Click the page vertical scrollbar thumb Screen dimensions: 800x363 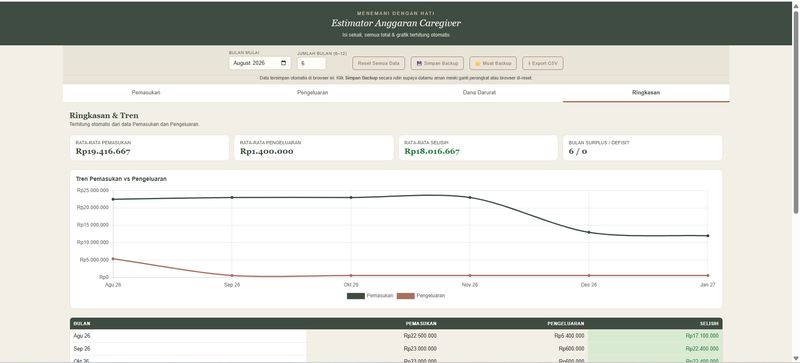click(796, 112)
